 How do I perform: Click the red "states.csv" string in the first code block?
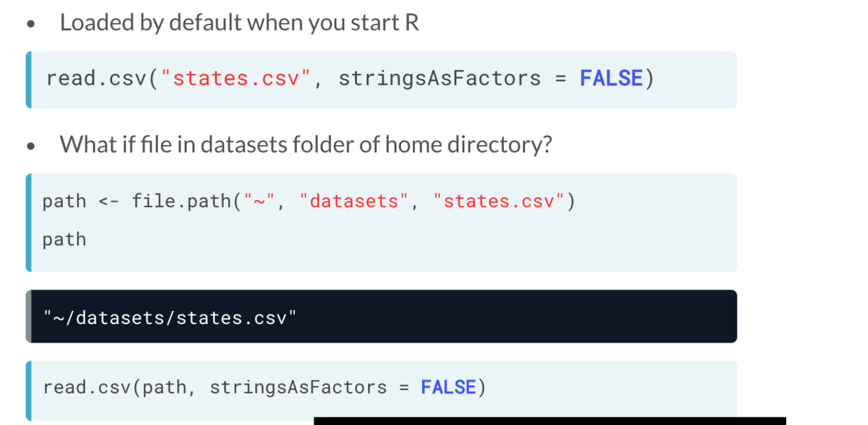(235, 78)
